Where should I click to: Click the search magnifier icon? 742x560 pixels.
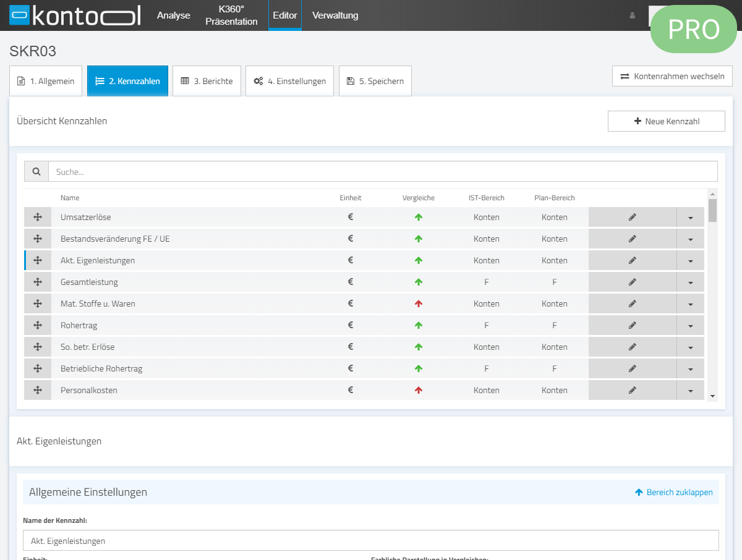pos(36,172)
